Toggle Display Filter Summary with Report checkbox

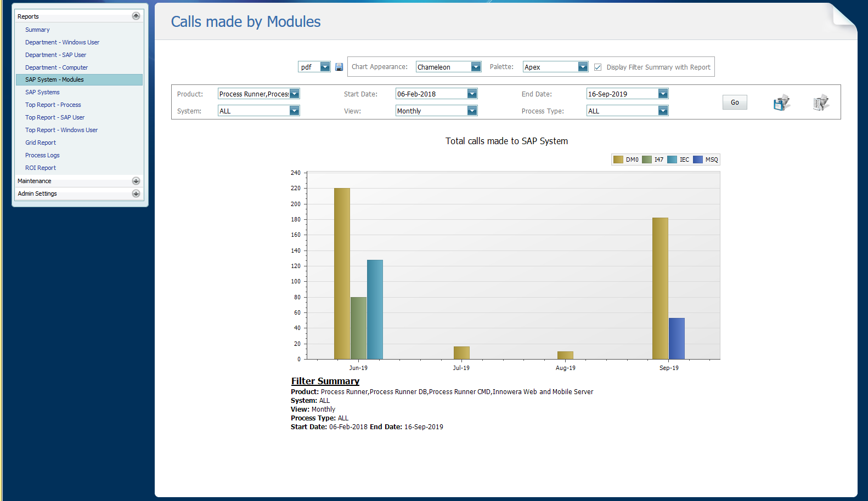(598, 67)
